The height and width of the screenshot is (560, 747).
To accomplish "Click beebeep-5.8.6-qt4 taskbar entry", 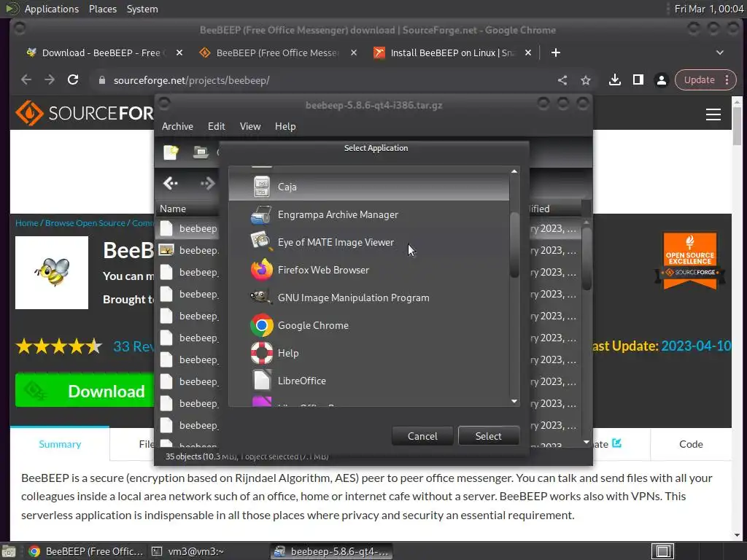I will [x=332, y=551].
